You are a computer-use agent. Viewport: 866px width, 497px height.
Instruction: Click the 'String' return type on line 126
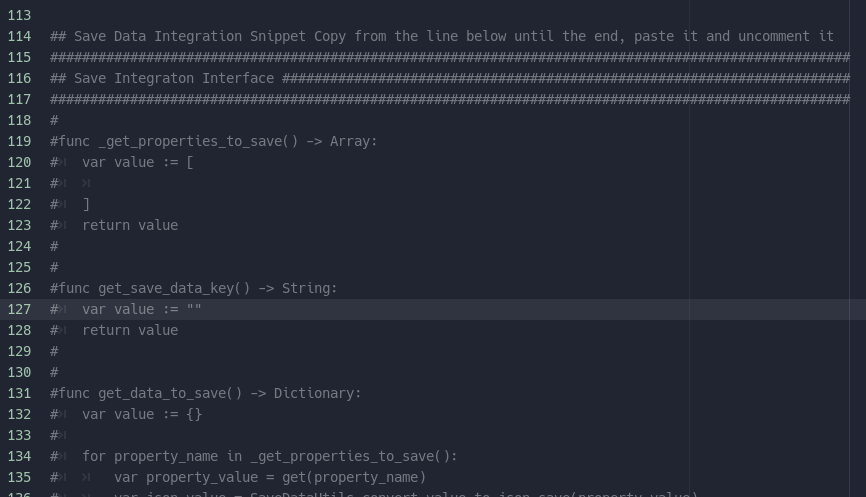[x=306, y=288]
